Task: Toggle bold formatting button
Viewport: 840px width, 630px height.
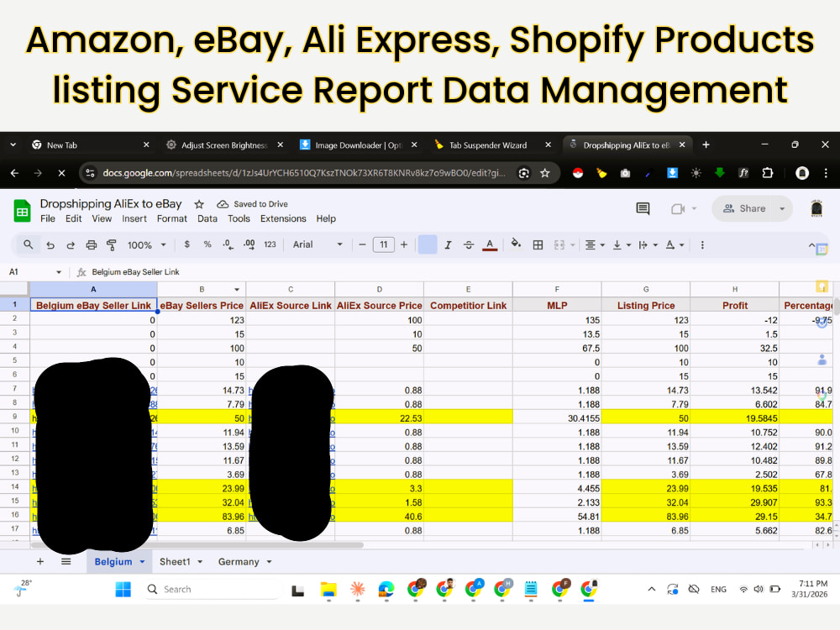Action: tap(428, 244)
